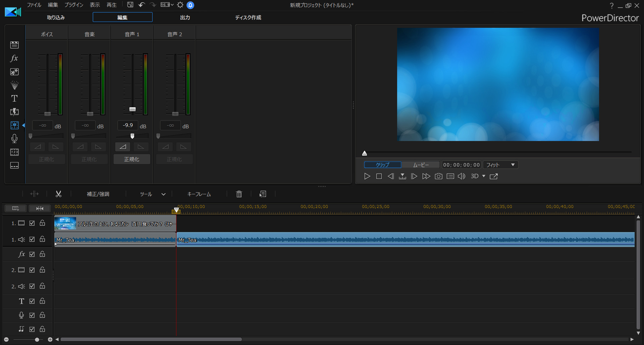Click the Save project icon
Screen dimensions: 644x345
click(x=130, y=5)
